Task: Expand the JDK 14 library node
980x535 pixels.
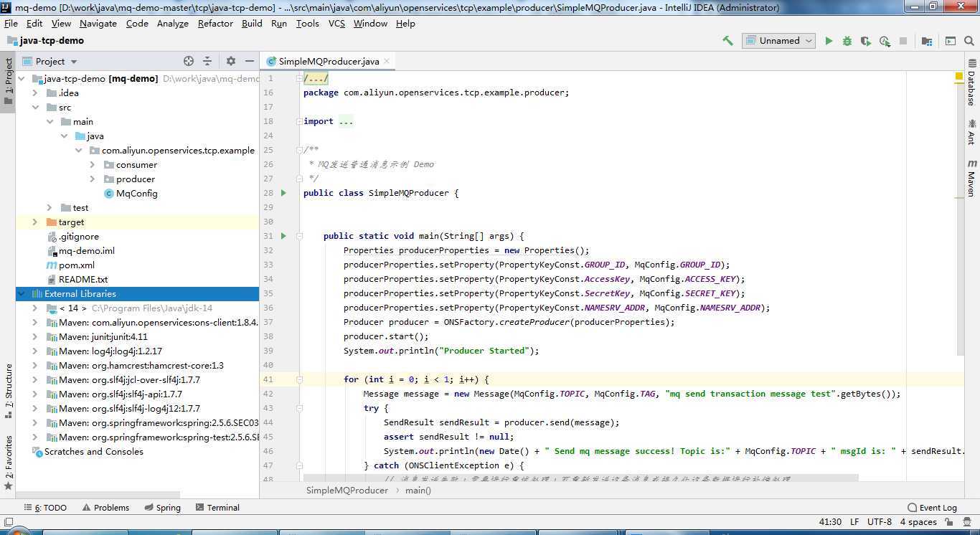Action: point(35,308)
